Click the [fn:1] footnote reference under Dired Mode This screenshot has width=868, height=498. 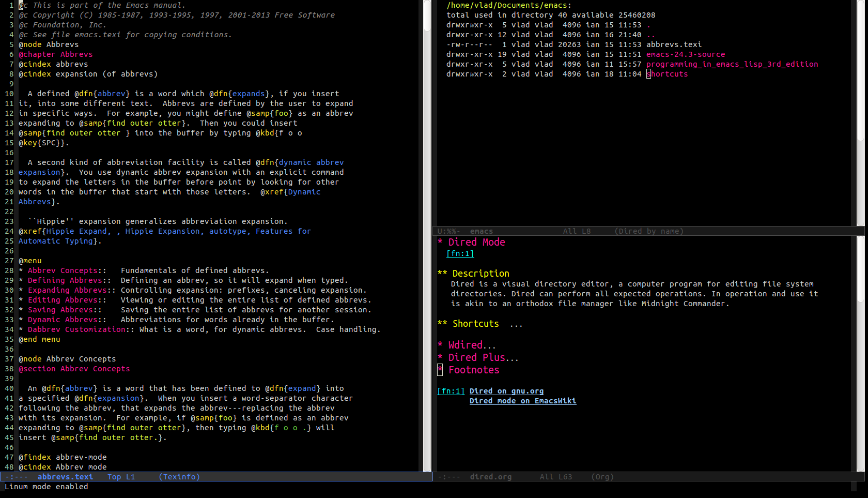coord(460,253)
